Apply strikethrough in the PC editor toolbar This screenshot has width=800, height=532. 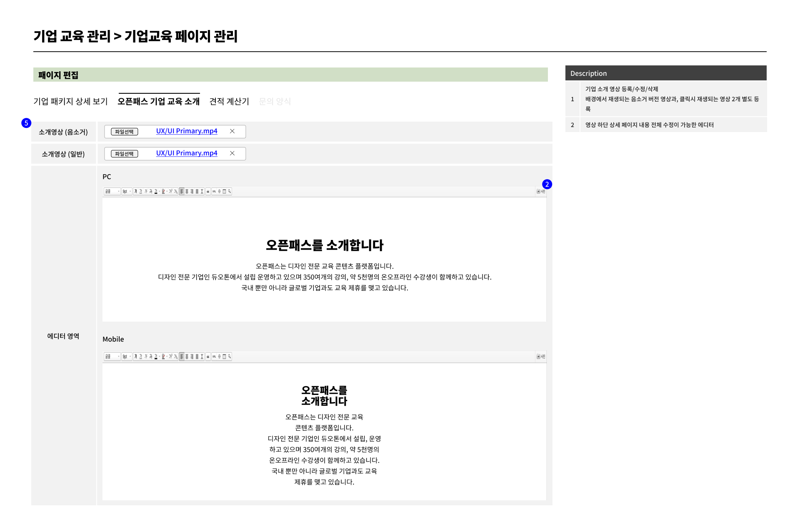tap(151, 191)
